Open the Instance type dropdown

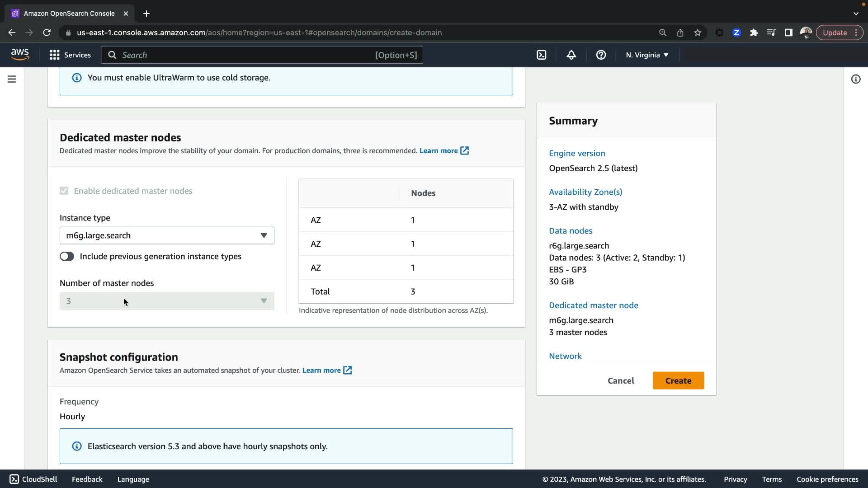click(x=167, y=235)
